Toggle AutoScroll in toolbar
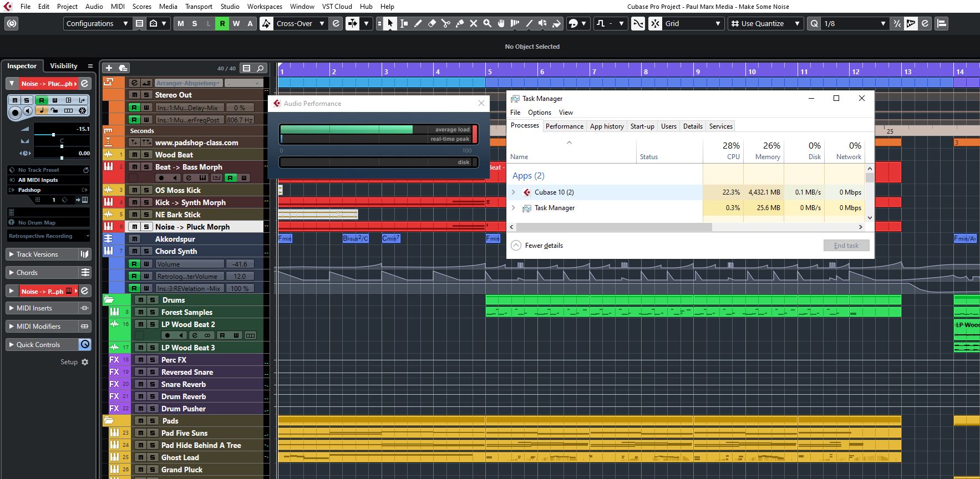 (x=352, y=23)
